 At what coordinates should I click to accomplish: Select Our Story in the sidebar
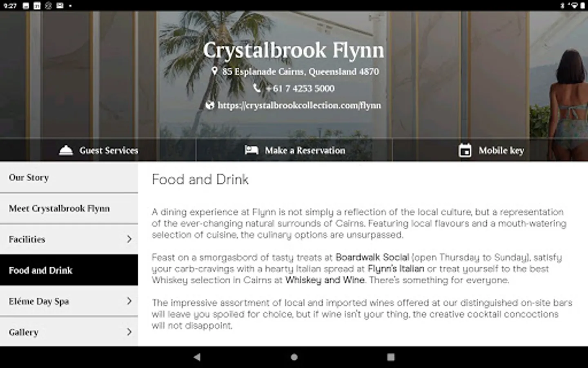pyautogui.click(x=69, y=177)
